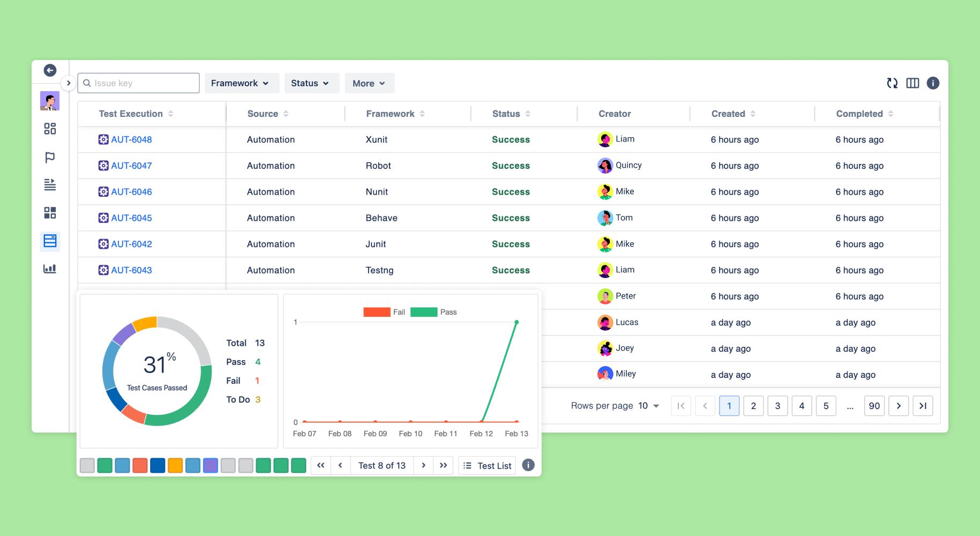This screenshot has height=536, width=980.
Task: Click the info icon beside Test List
Action: 528,465
